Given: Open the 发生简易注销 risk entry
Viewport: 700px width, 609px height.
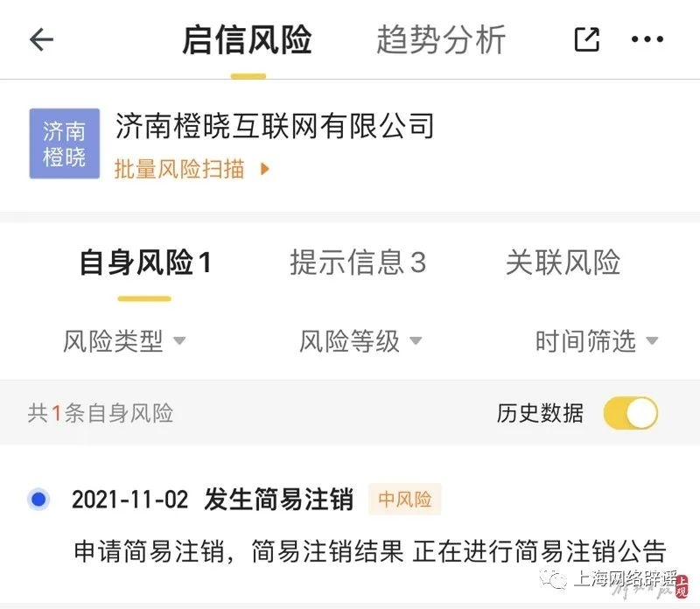Looking at the screenshot, I should click(x=278, y=500).
